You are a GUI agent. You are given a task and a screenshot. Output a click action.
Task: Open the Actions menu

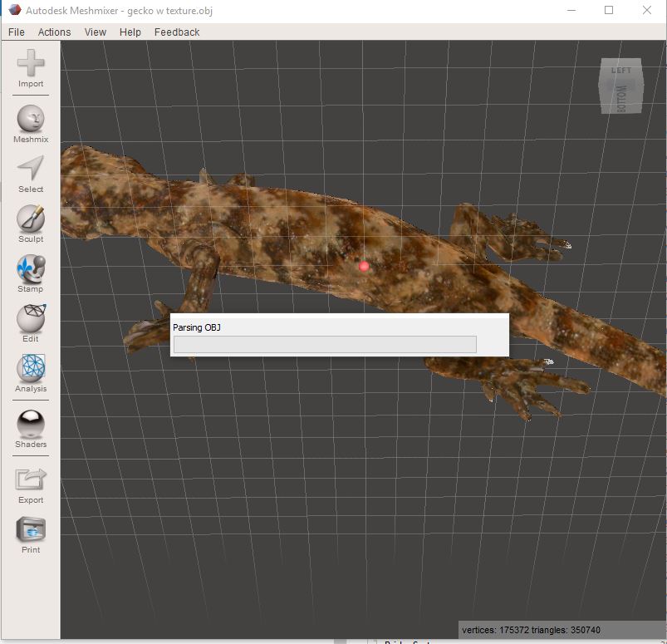point(55,32)
